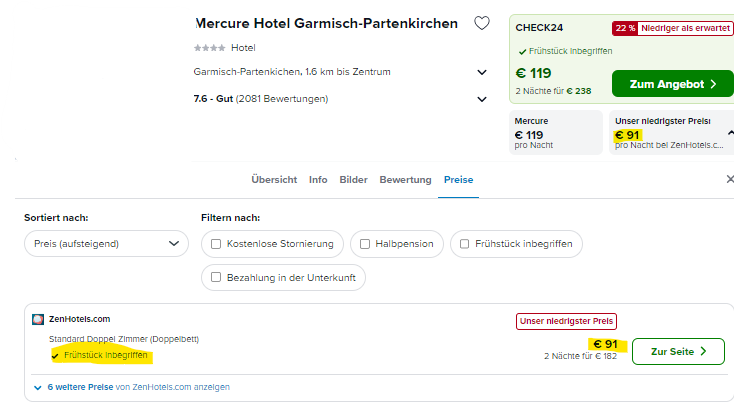Expand the 7.6 Gut ratings chevron
734x405 pixels.
482,99
